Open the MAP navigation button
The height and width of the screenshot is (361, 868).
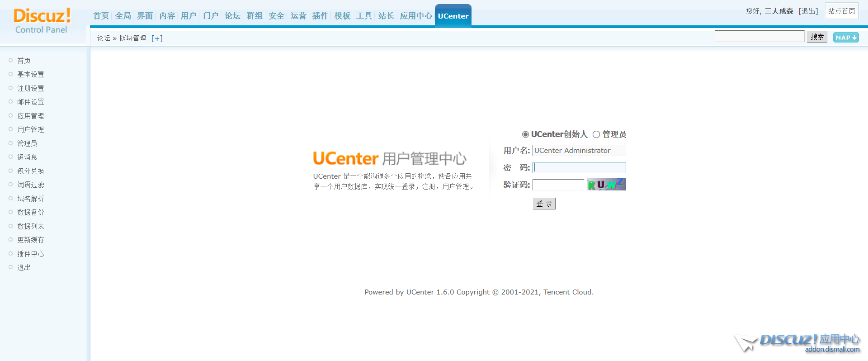tap(845, 38)
